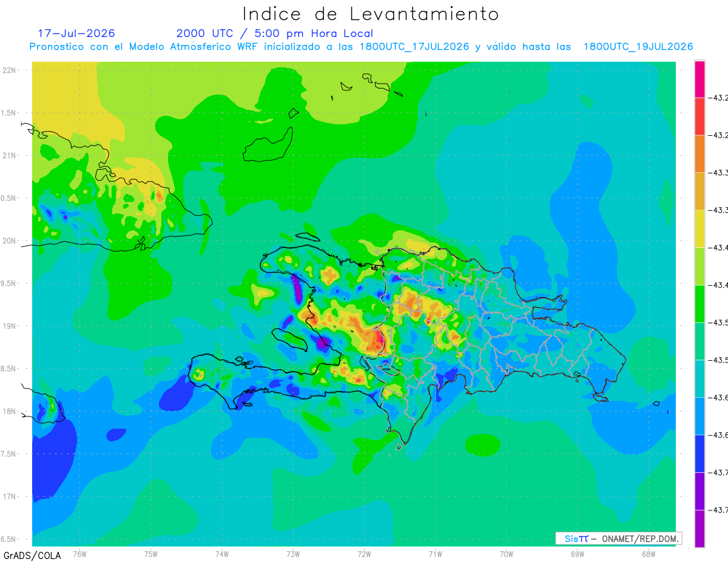Select the "69W" longitude label
This screenshot has width=728, height=562.
(578, 554)
